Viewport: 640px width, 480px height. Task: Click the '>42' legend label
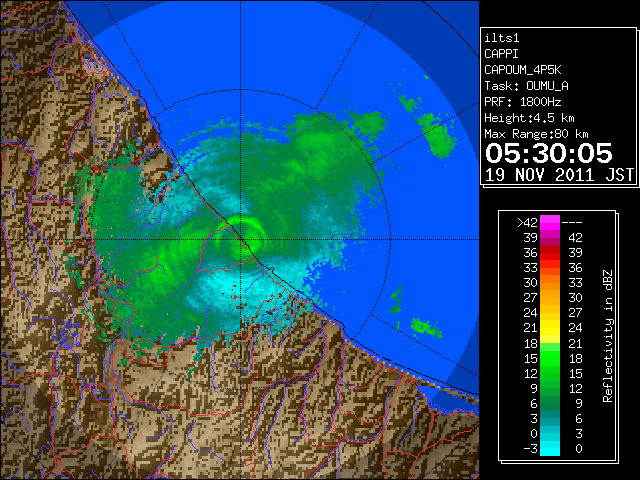point(527,222)
